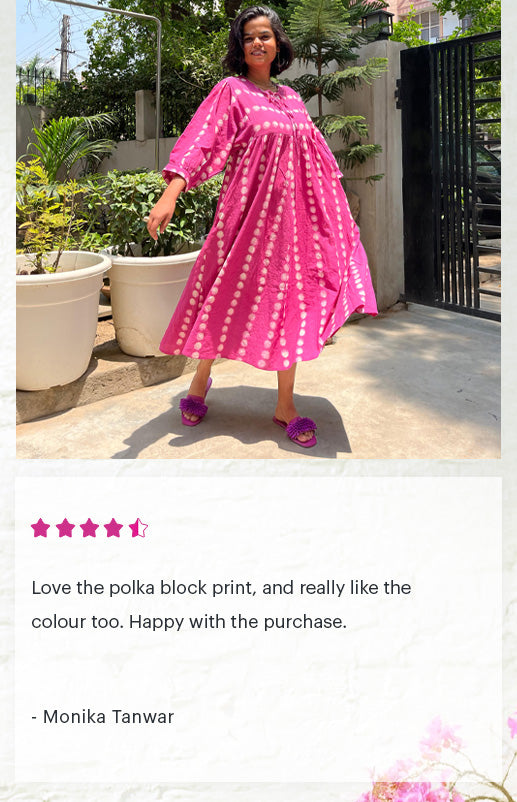Tap the fourth rating star
Screen dimensions: 517x802
(114, 528)
